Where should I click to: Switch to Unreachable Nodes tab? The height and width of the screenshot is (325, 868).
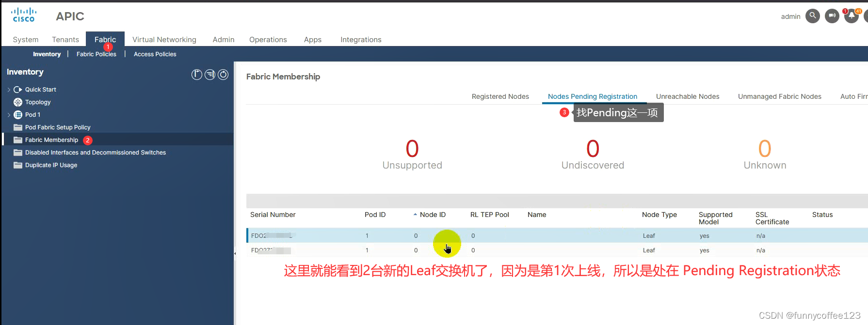(x=688, y=96)
